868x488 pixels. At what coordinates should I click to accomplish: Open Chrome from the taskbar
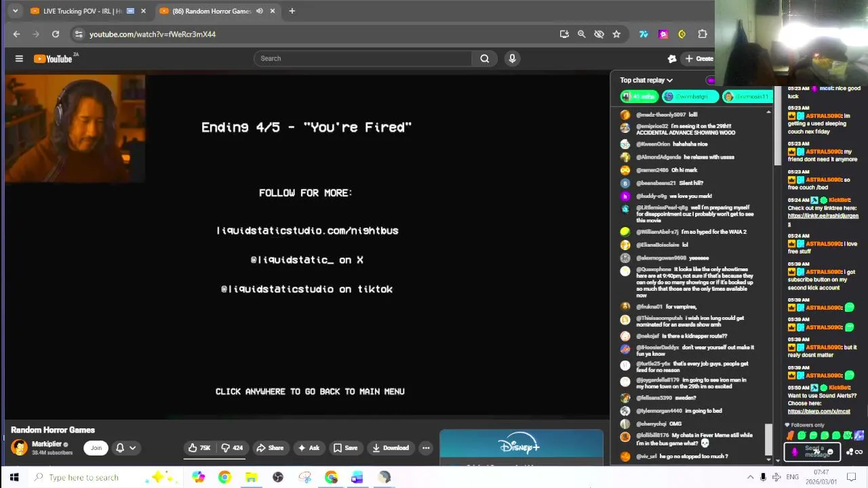coord(224,477)
